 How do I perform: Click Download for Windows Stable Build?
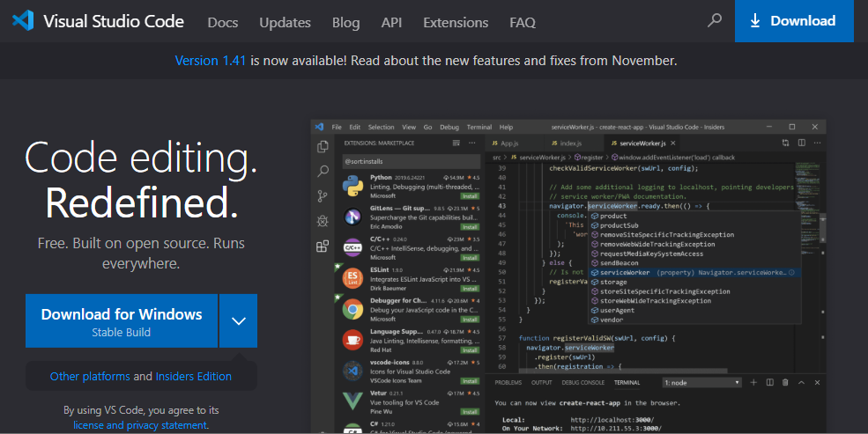(122, 320)
